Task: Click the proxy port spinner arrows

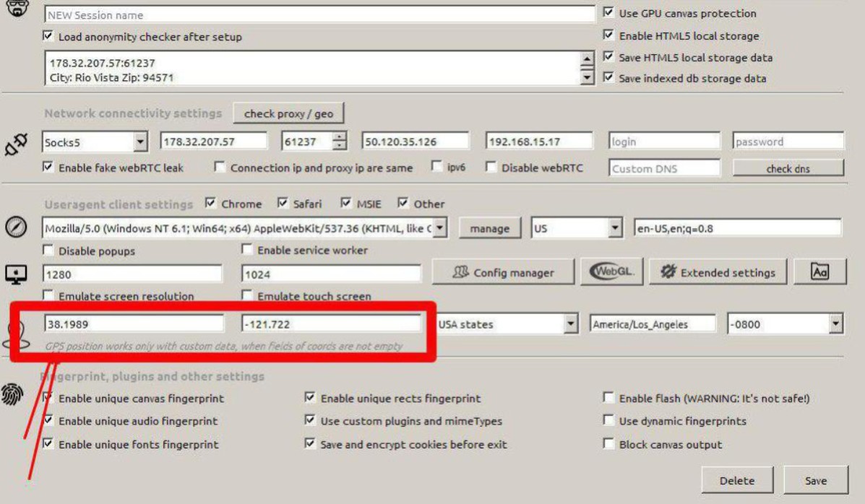Action: 337,142
